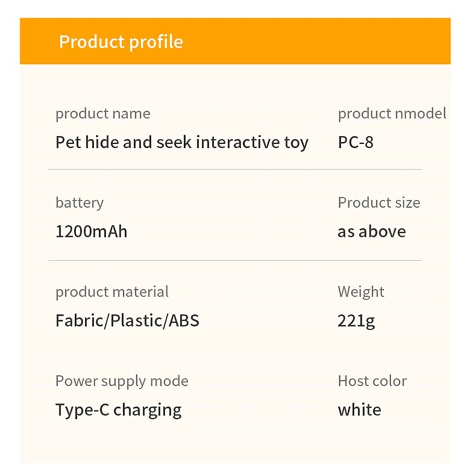This screenshot has height=476, width=476.
Task: Click the divider line below product name row
Action: pyautogui.click(x=235, y=169)
